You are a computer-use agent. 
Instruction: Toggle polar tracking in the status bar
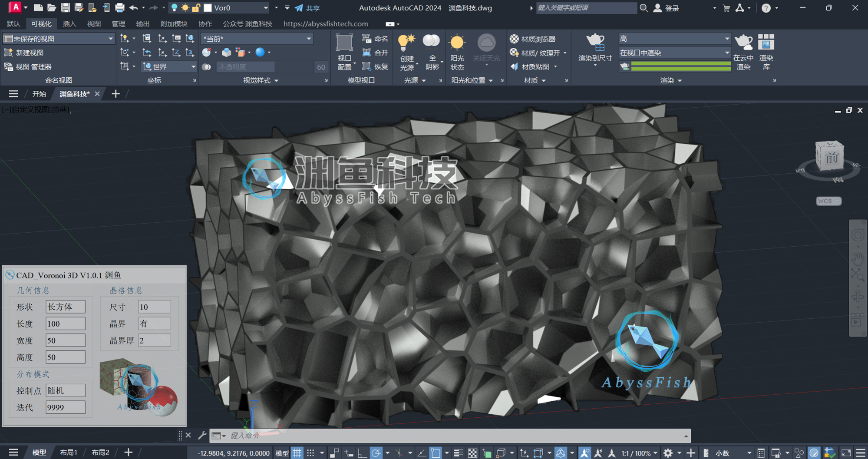(x=376, y=453)
